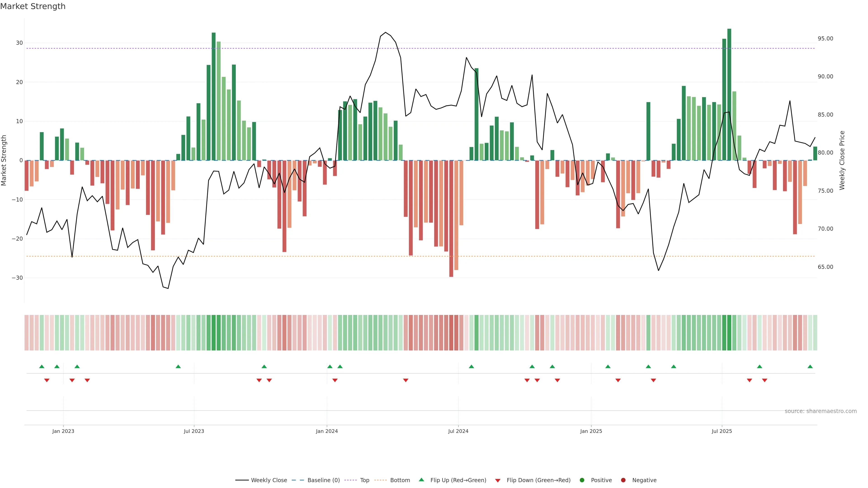
Task: Click the red Flip Down triangle in legend
Action: (x=497, y=481)
